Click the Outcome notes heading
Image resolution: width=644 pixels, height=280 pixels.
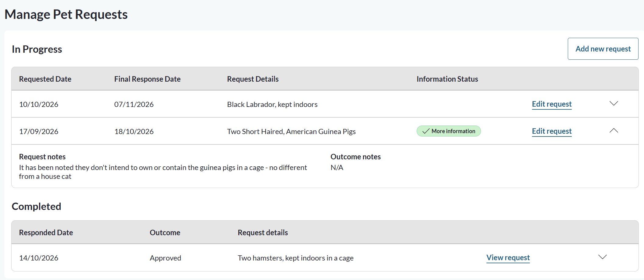[356, 157]
